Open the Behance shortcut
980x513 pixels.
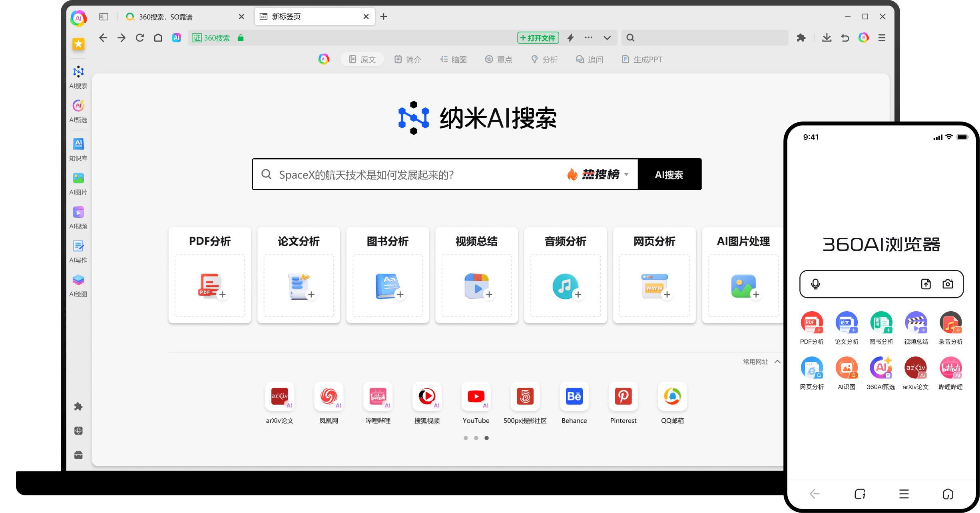coord(574,403)
